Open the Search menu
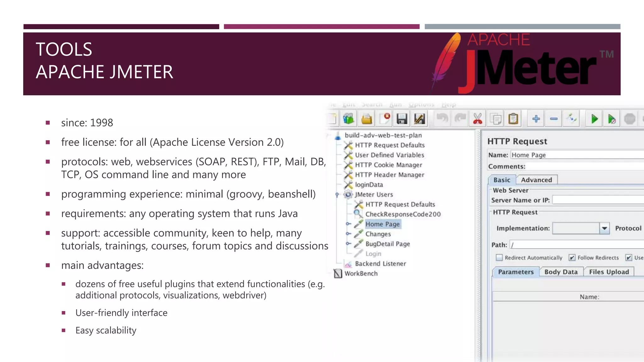This screenshot has height=362, width=644. [372, 104]
